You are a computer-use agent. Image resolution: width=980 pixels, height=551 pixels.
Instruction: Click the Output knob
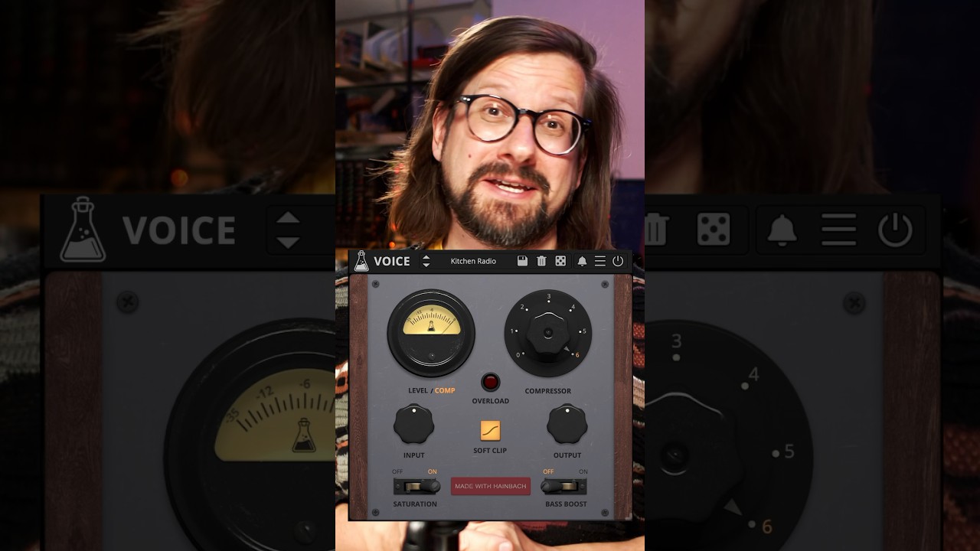pos(567,425)
